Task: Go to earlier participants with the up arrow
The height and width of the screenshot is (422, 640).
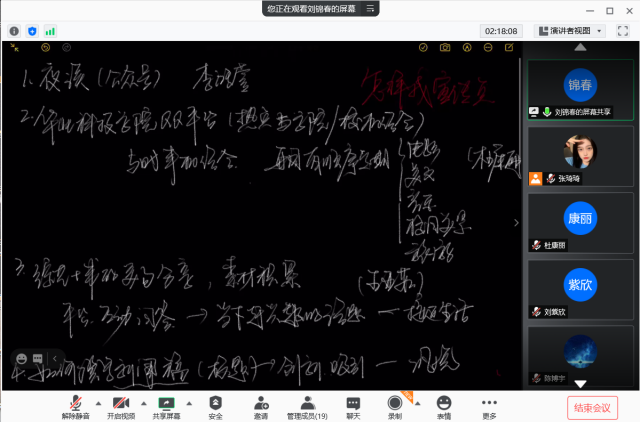Action: coord(580,48)
